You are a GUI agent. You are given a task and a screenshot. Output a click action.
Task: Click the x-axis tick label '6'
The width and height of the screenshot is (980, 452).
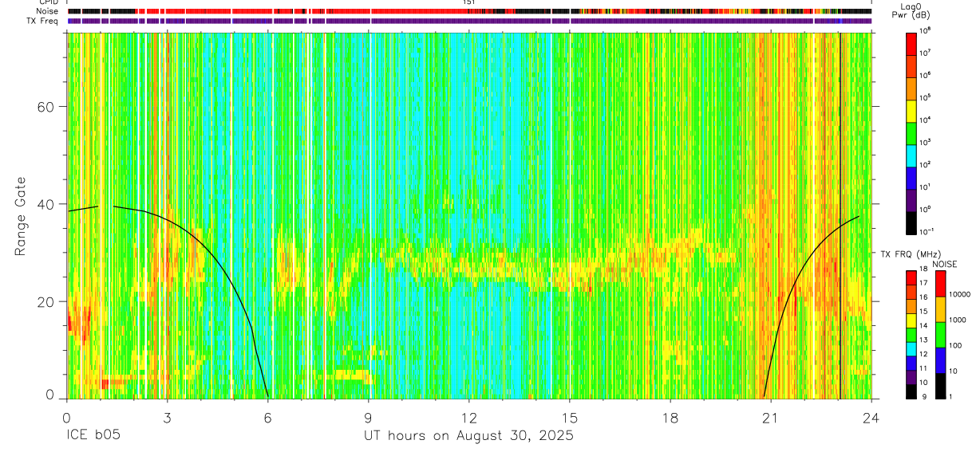(x=267, y=417)
